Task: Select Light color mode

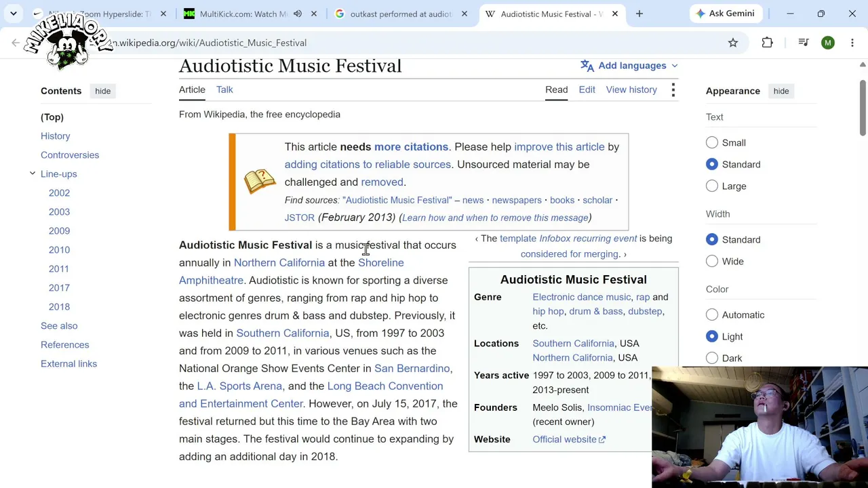Action: [712, 337]
